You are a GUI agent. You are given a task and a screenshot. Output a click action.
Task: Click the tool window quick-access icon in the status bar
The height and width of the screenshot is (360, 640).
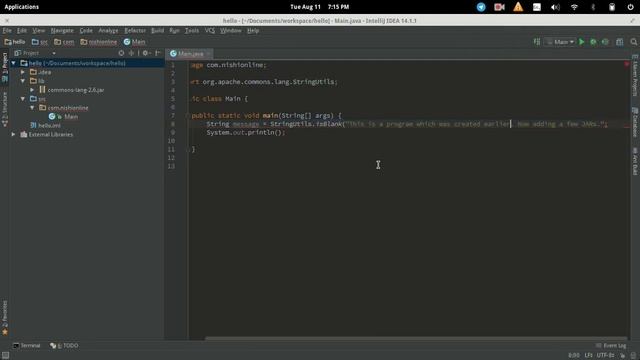pos(5,355)
